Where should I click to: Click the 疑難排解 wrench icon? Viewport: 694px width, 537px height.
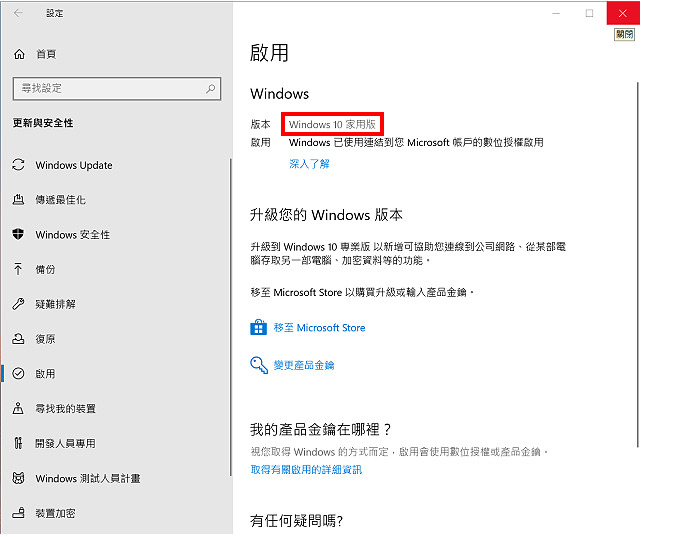click(x=18, y=304)
